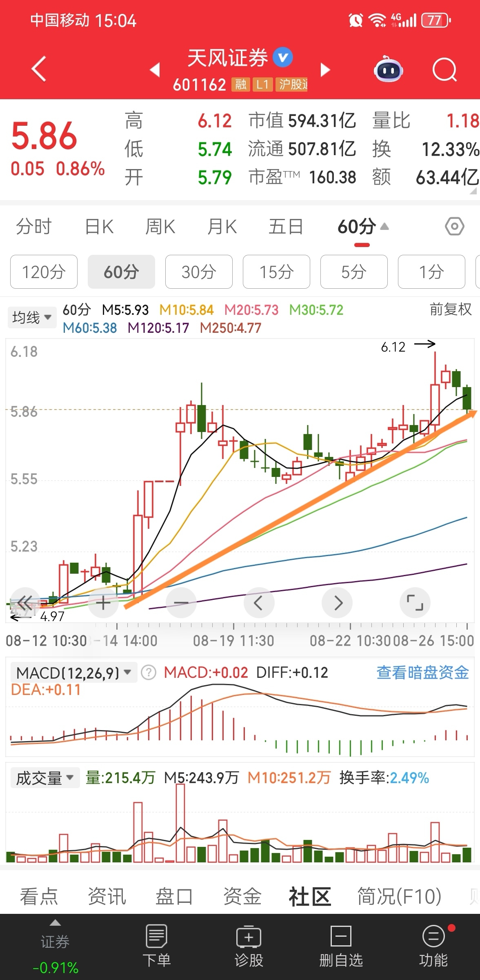Tap the 沪股通 tag
This screenshot has width=480, height=980.
point(291,85)
